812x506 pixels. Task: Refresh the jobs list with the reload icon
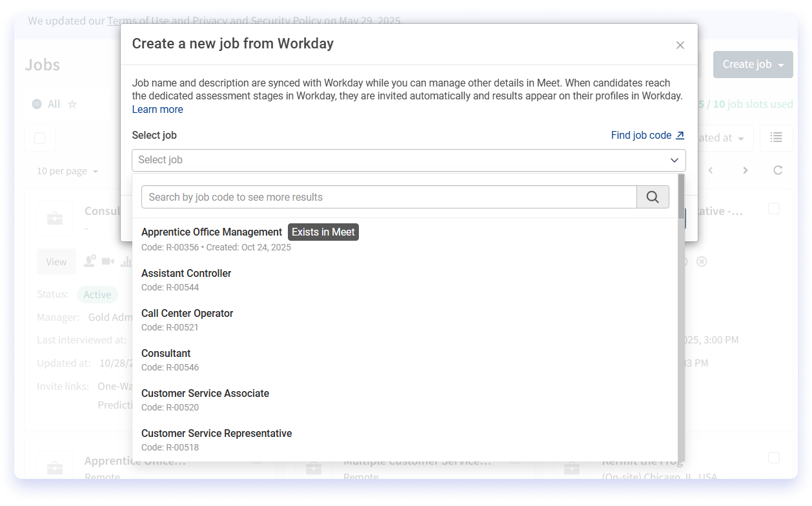pos(777,170)
